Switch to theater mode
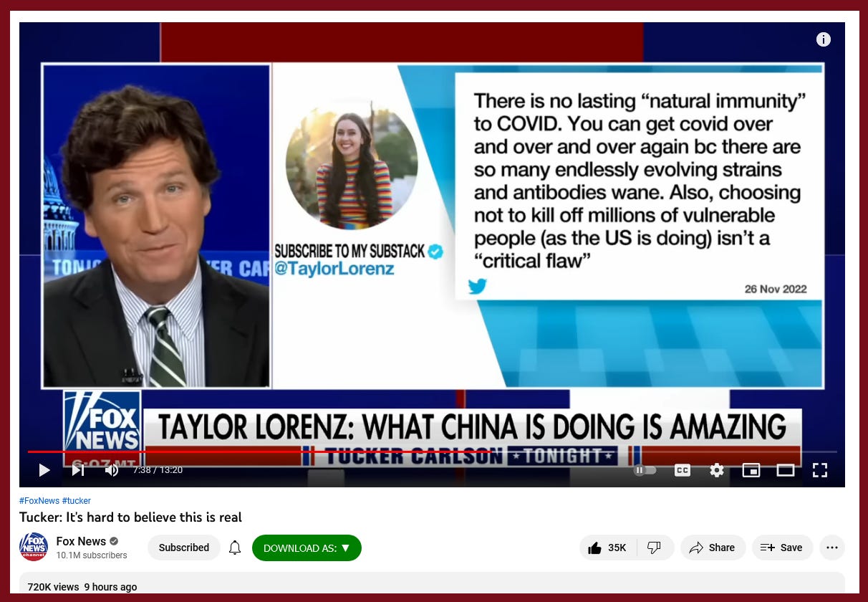This screenshot has height=602, width=868. point(786,470)
